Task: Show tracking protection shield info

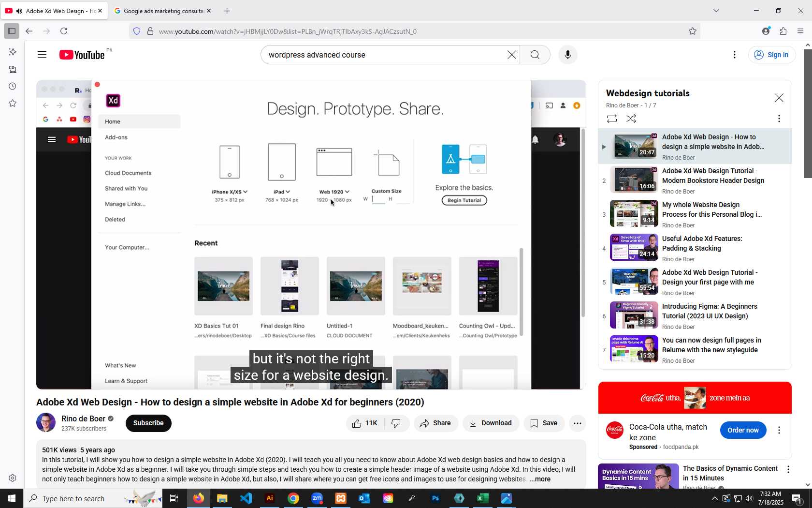Action: pyautogui.click(x=137, y=31)
